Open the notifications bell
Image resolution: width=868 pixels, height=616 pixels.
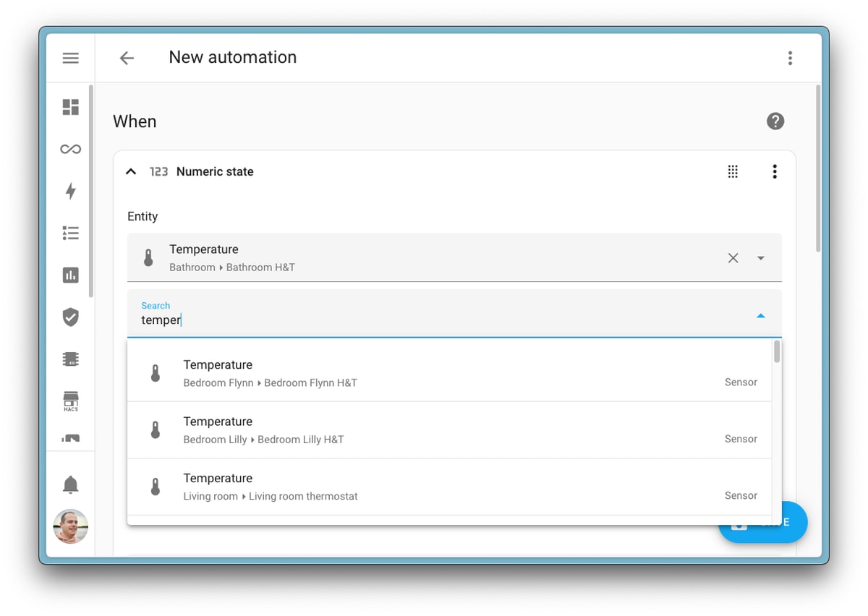click(70, 484)
